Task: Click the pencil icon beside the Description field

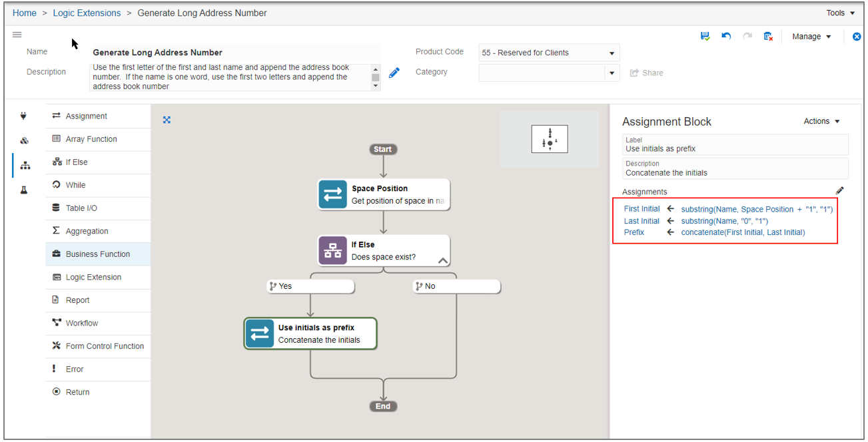Action: (x=394, y=73)
